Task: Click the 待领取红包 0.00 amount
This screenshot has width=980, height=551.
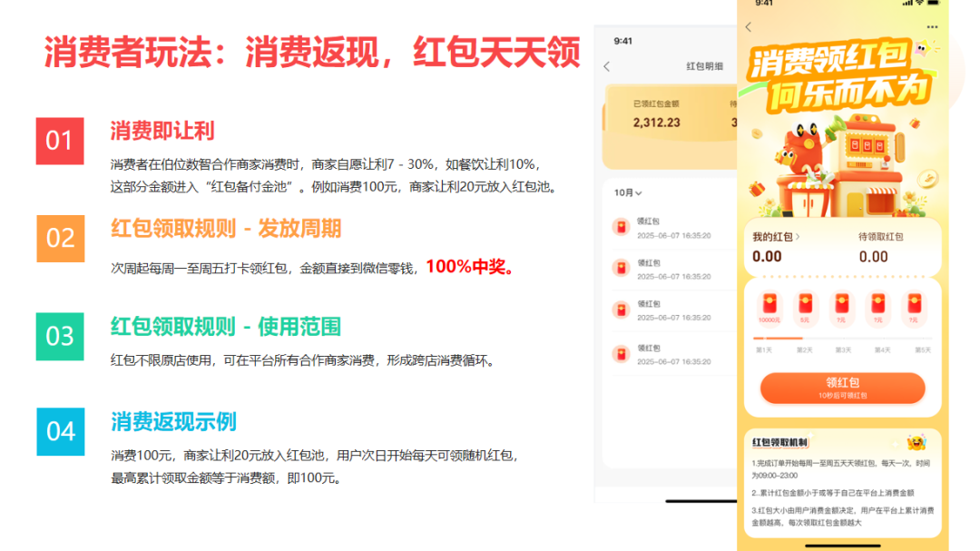Action: pyautogui.click(x=873, y=256)
